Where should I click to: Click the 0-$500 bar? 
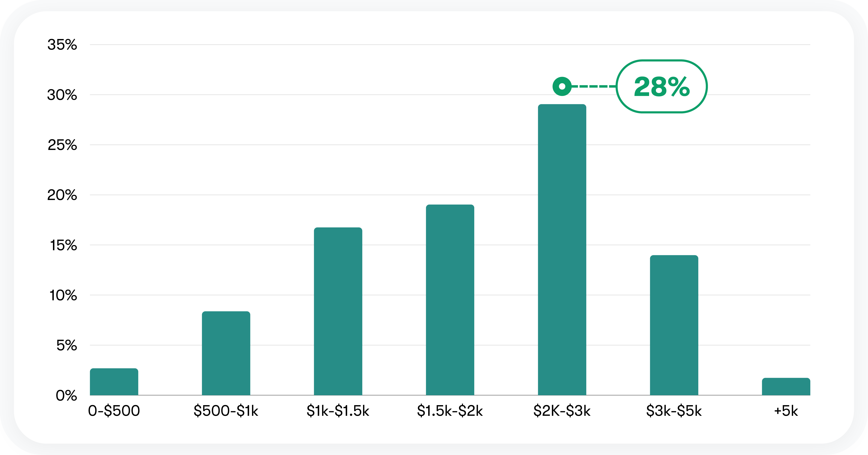tap(114, 382)
